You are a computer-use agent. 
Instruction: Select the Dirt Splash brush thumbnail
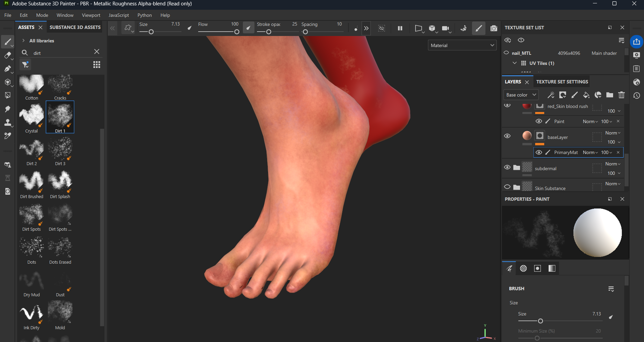click(x=60, y=182)
